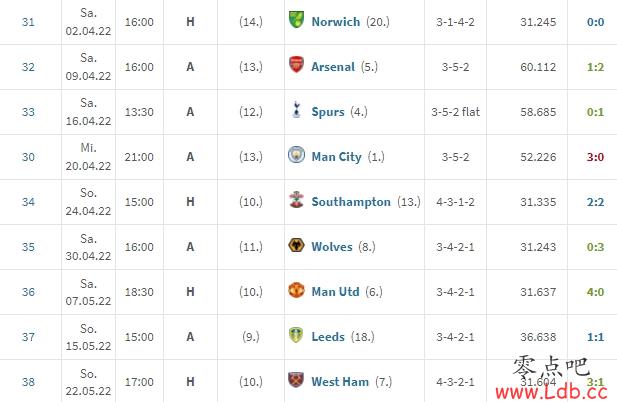617x402 pixels.
Task: Click the Leeds club crest icon
Action: 296,335
